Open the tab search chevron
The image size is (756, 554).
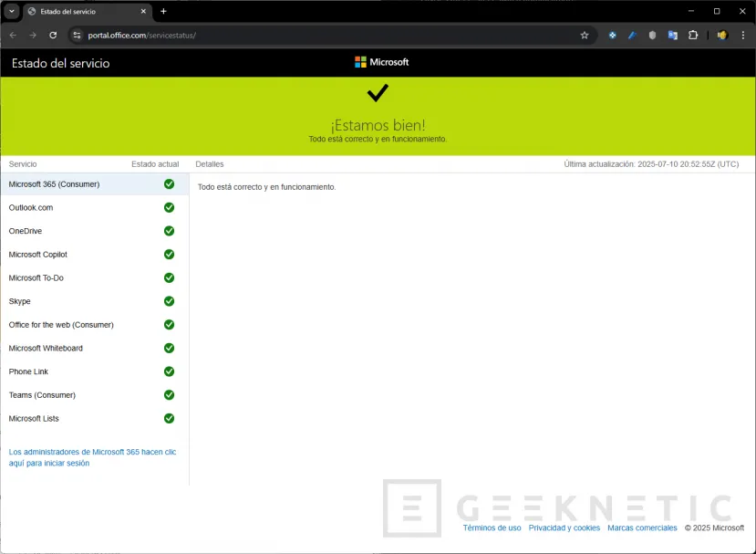click(x=10, y=11)
